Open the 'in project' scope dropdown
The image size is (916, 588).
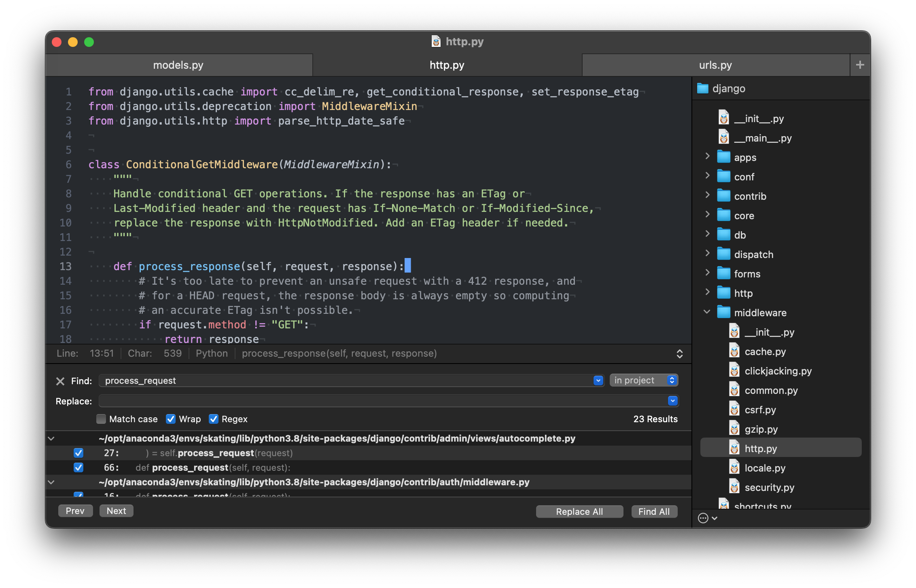pyautogui.click(x=644, y=380)
